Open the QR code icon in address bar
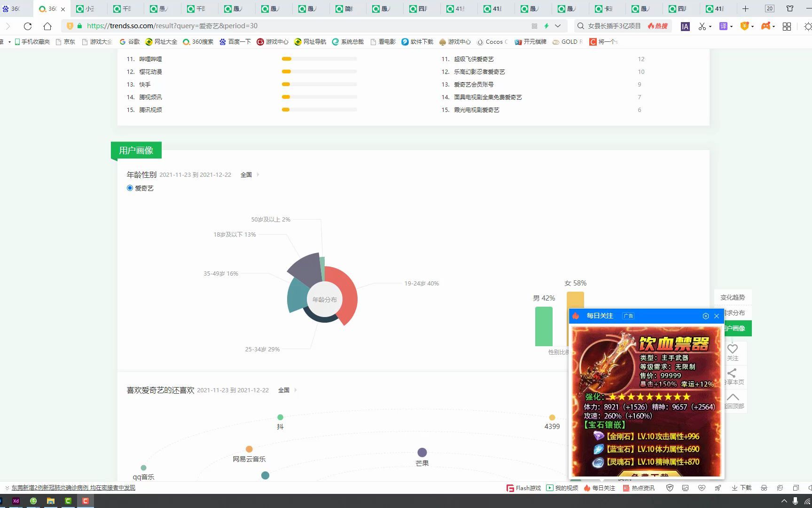The width and height of the screenshot is (812, 508). point(534,26)
